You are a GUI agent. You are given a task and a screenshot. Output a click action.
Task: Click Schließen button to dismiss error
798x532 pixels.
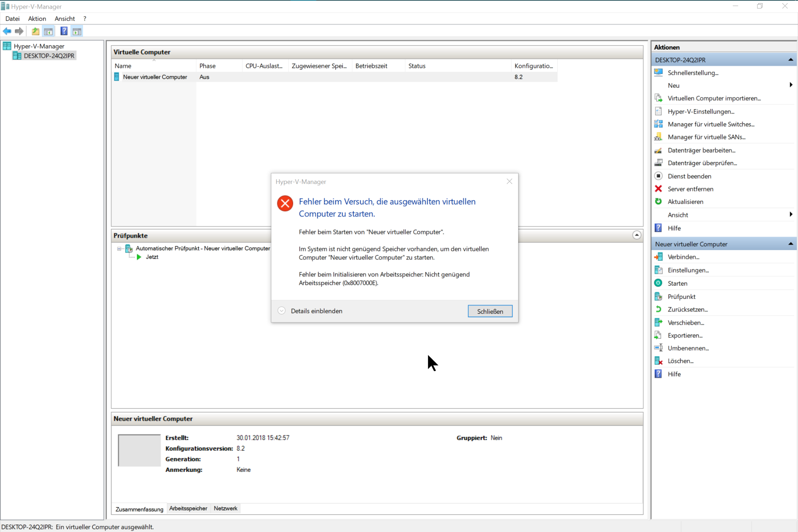point(489,311)
